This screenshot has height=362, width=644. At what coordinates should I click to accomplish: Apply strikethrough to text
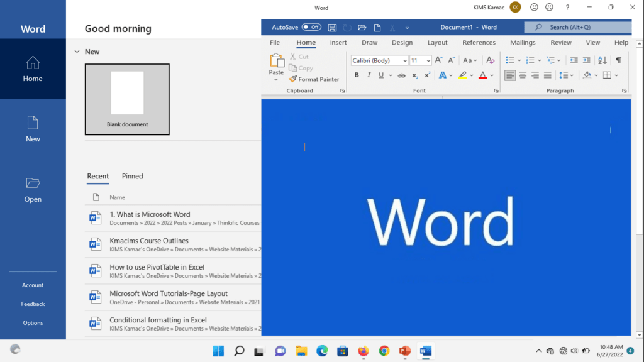[x=402, y=75]
